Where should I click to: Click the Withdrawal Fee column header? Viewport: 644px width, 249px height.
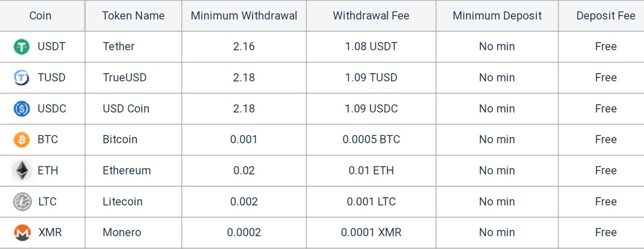click(x=371, y=16)
